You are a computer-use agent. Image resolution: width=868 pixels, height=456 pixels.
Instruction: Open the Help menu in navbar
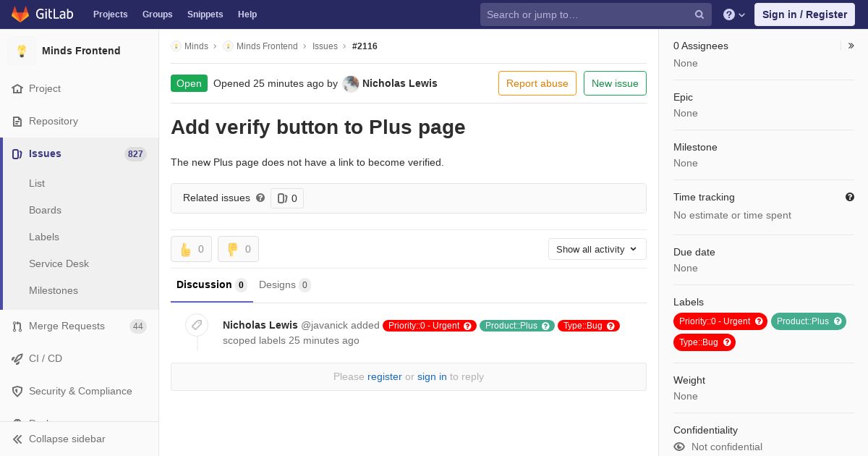(x=247, y=14)
